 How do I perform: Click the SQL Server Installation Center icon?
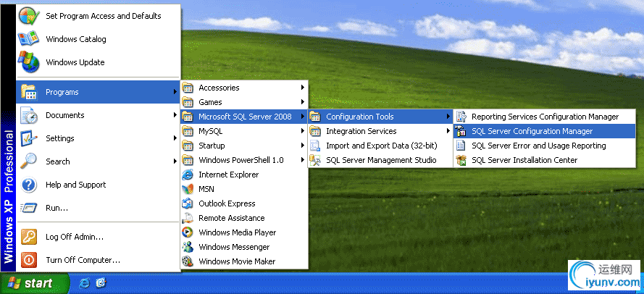461,160
